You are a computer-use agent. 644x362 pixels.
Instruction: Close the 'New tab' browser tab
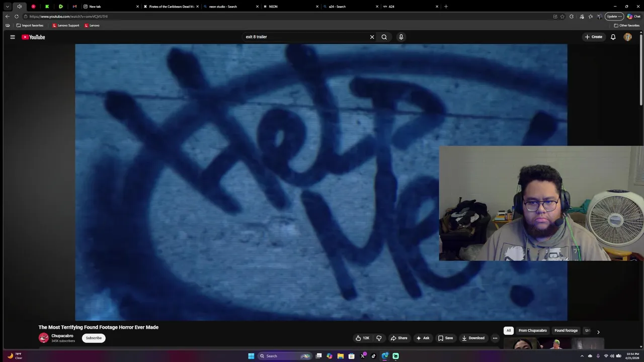137,7
